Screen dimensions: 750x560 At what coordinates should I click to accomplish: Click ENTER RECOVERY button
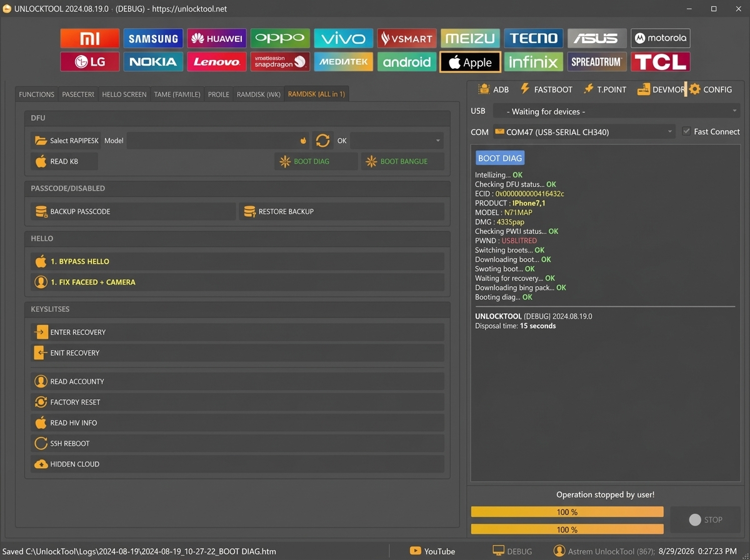tap(237, 332)
